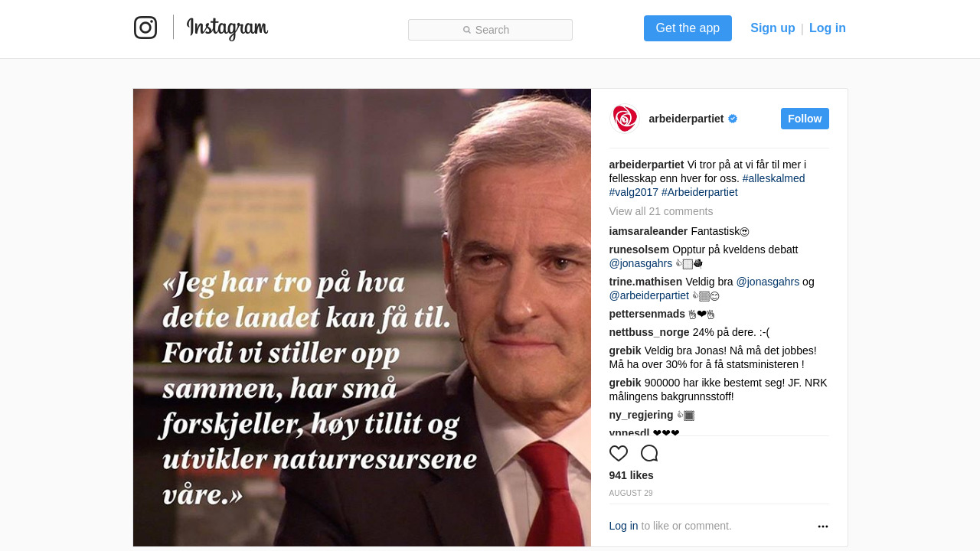Click the Follow button
Viewport: 980px width, 551px height.
point(805,119)
